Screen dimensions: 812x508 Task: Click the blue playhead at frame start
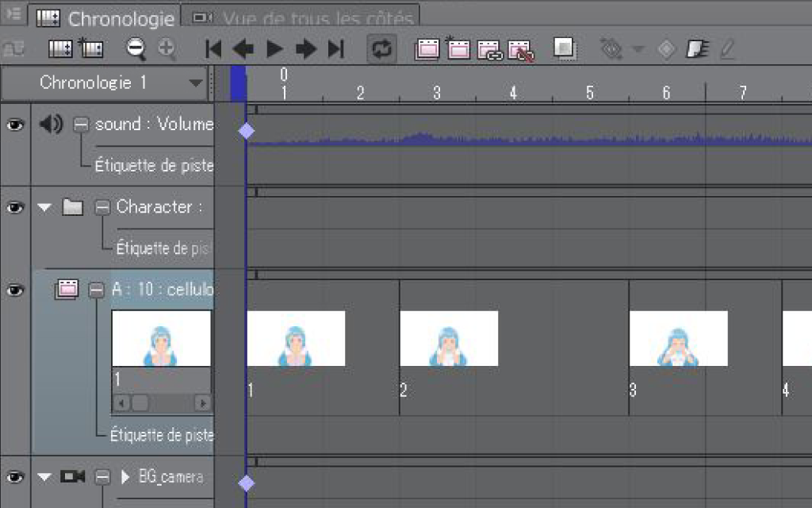tap(238, 83)
